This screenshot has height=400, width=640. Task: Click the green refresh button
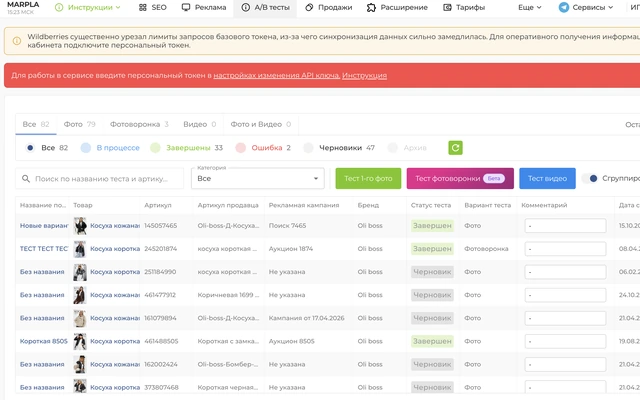(456, 148)
